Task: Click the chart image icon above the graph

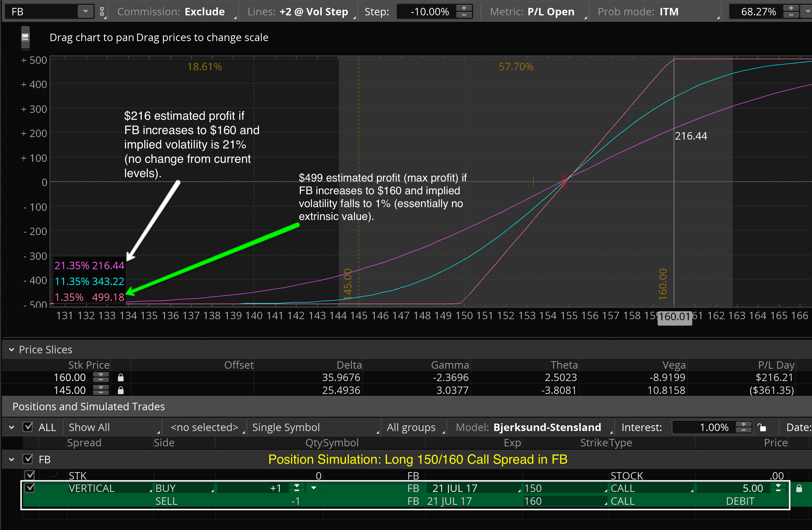Action: pos(25,37)
